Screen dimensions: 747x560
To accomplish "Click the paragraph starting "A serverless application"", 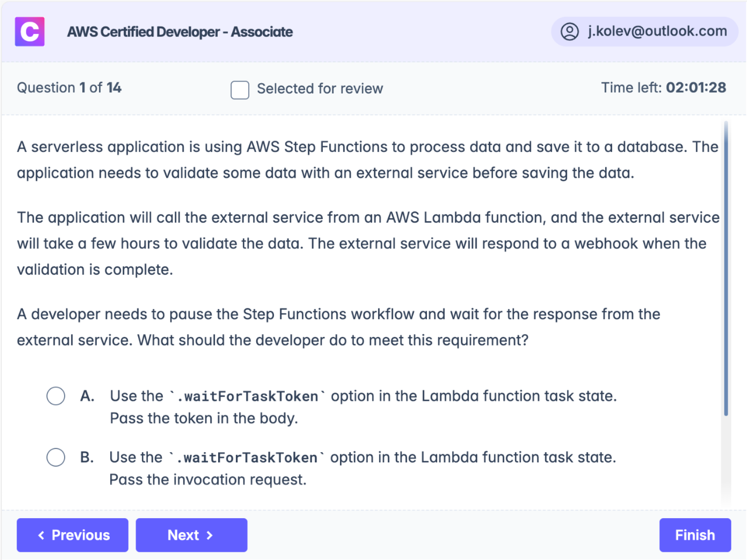I will pyautogui.click(x=367, y=160).
